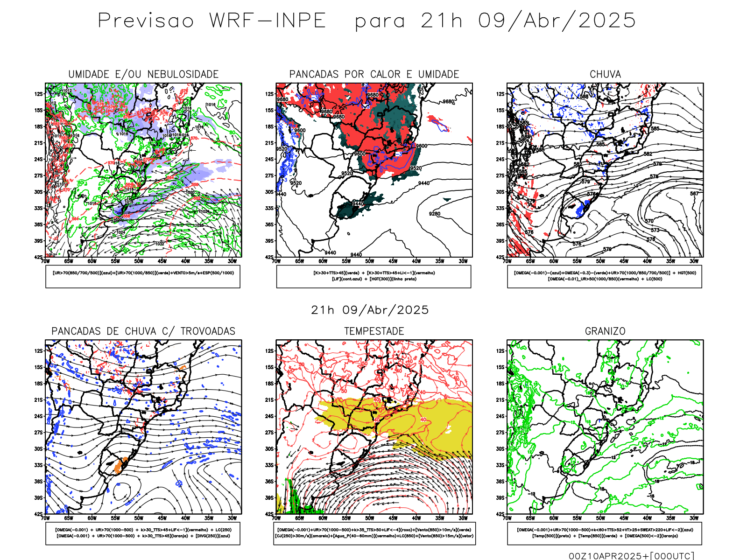747x560 pixels.
Task: Open the CHUVA rain forecast map
Action: point(605,170)
